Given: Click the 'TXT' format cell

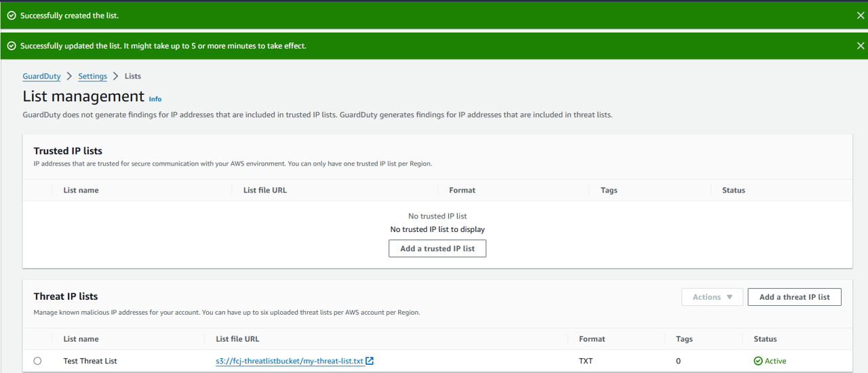Looking at the screenshot, I should 586,361.
